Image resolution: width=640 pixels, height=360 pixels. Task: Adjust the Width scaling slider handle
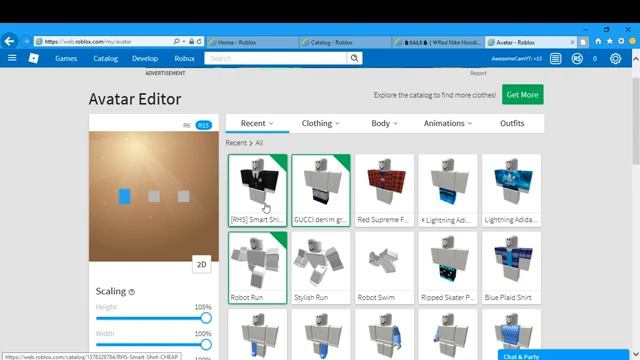(x=206, y=344)
